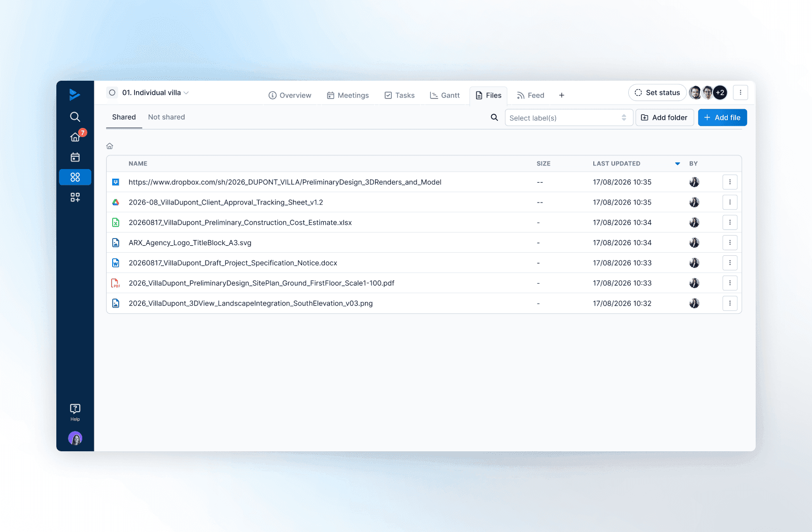The width and height of the screenshot is (812, 532).
Task: Click the second member avatar in the header
Action: (x=707, y=92)
